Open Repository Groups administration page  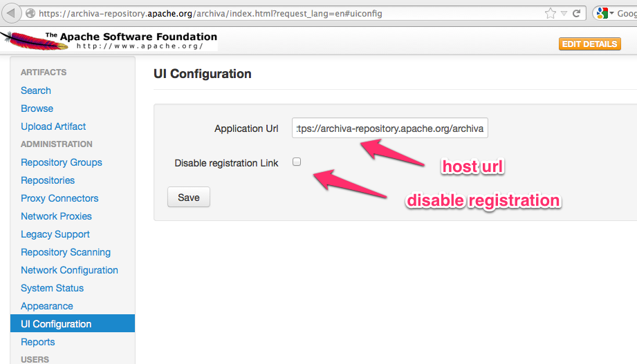point(62,162)
